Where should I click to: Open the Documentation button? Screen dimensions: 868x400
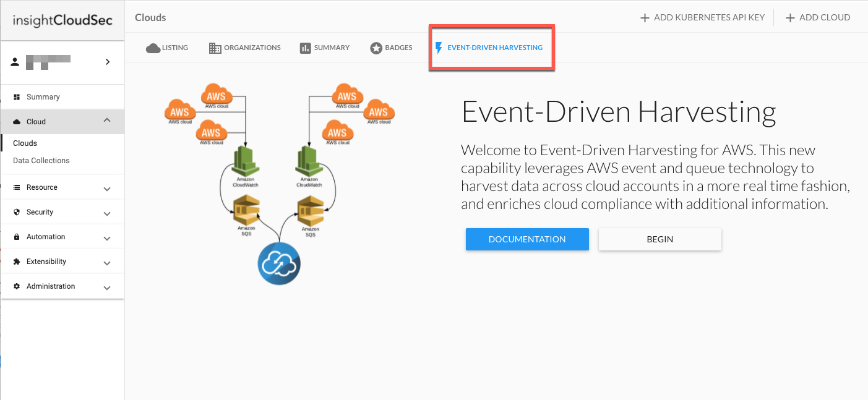527,239
